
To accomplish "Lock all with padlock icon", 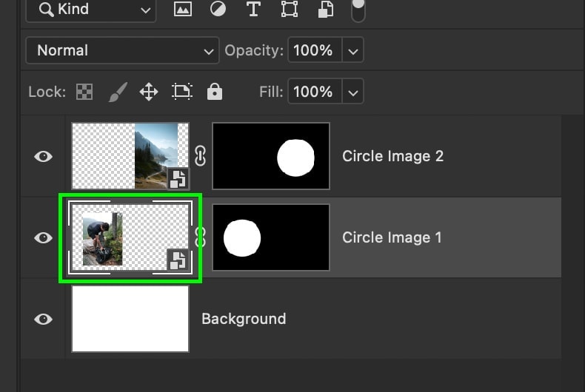I will (215, 92).
